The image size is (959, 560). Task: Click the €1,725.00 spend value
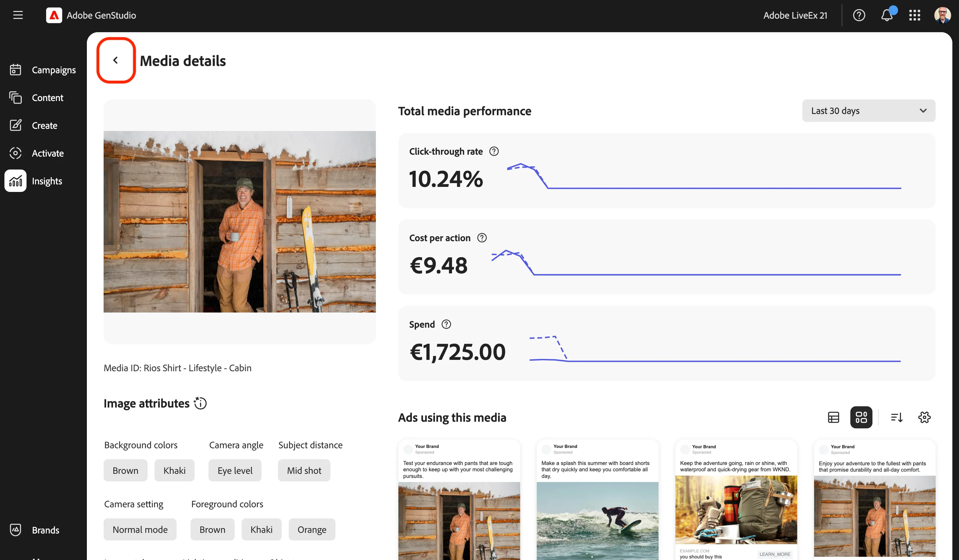click(x=457, y=352)
